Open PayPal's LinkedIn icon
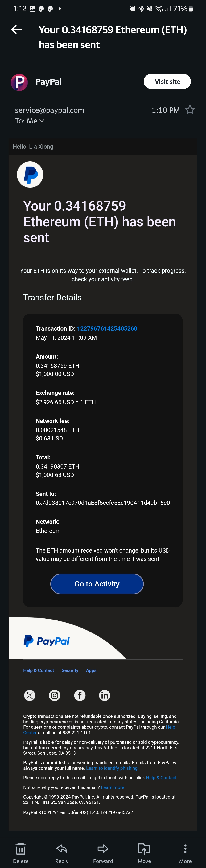This screenshot has width=206, height=868. tap(105, 695)
